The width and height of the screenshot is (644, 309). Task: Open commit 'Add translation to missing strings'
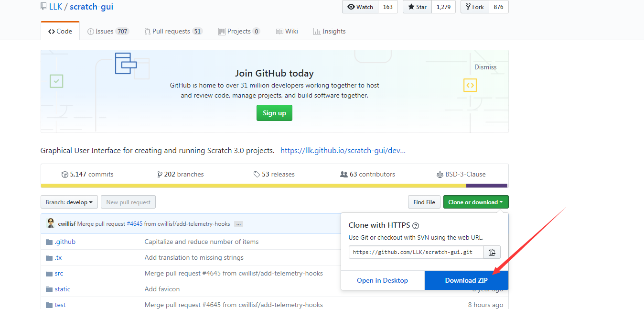(194, 257)
